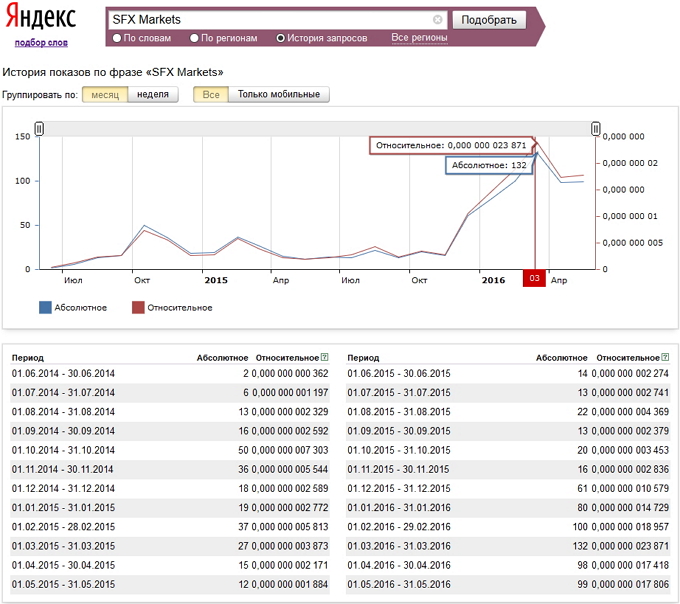Screen dimensions: 680x604
Task: Click the relative value 0,000 000 018 957
Action: click(x=631, y=527)
